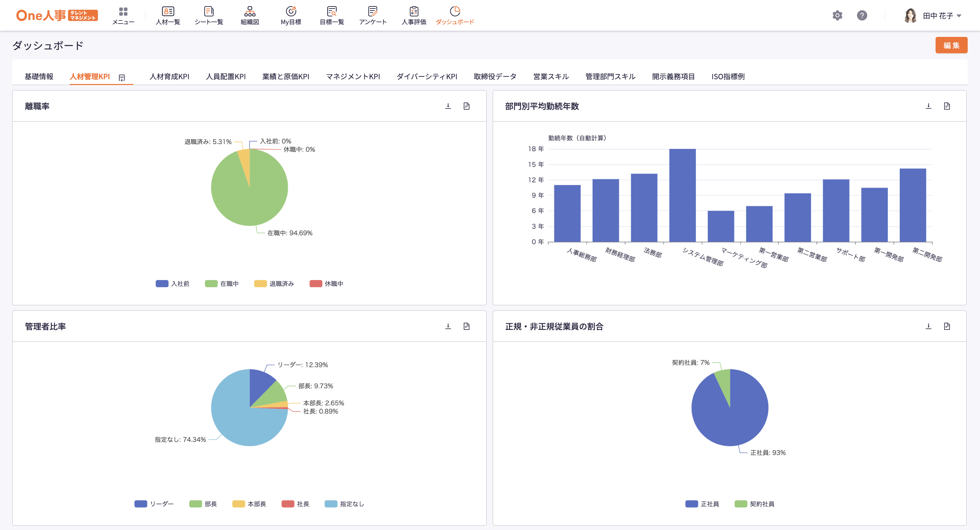Toggle the 契約社員 legend item

[754, 504]
